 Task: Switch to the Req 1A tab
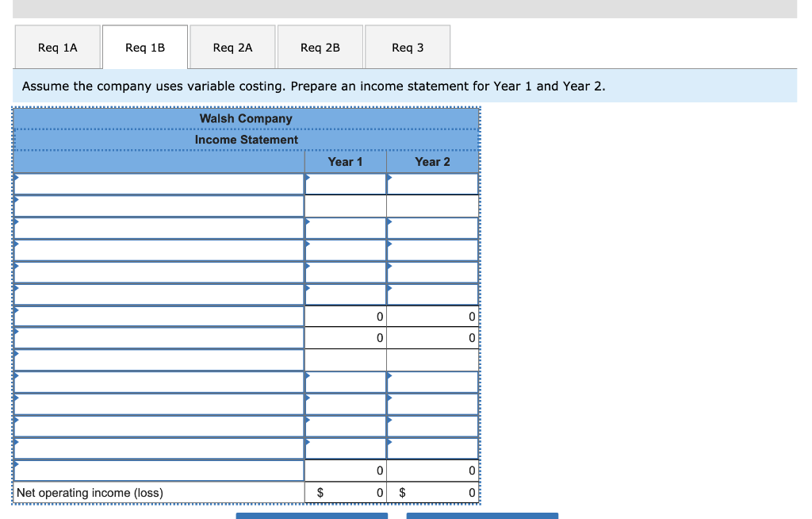coord(56,48)
